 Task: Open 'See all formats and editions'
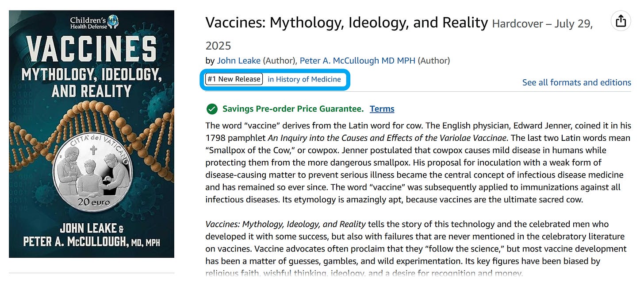pyautogui.click(x=576, y=82)
